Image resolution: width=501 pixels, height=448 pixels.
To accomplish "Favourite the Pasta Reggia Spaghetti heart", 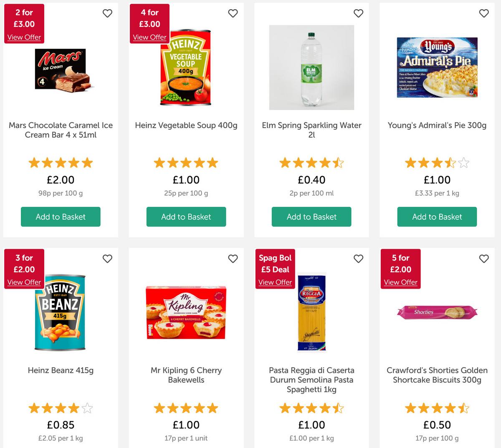I will [x=358, y=259].
